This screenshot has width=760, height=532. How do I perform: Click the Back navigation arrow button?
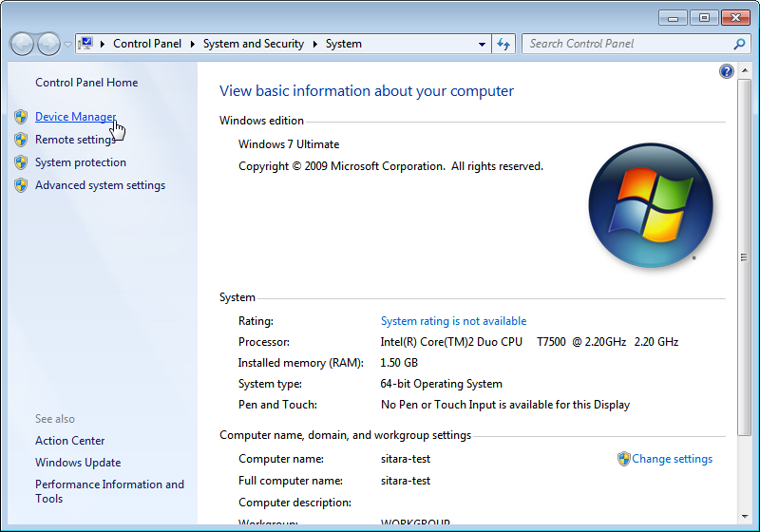(x=23, y=44)
